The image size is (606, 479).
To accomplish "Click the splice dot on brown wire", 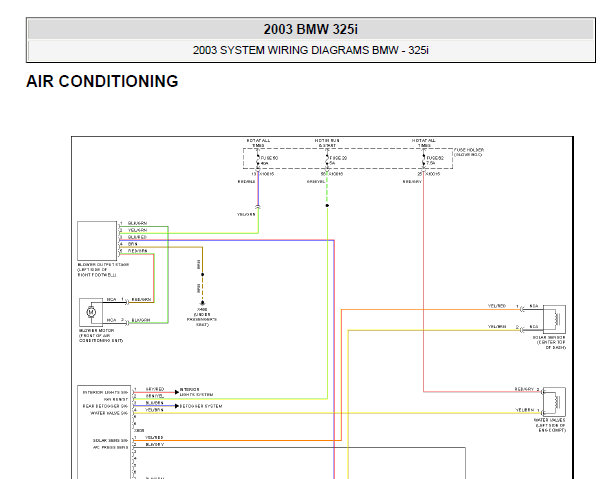I will pos(202,274).
